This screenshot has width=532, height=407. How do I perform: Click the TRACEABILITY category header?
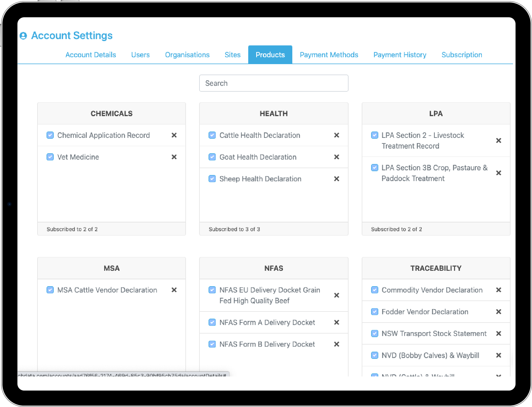[x=436, y=268]
